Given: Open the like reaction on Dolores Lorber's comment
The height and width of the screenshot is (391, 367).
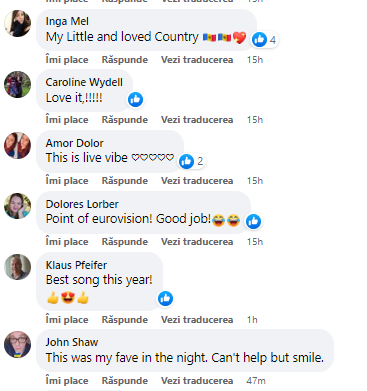Looking at the screenshot, I should 253,221.
